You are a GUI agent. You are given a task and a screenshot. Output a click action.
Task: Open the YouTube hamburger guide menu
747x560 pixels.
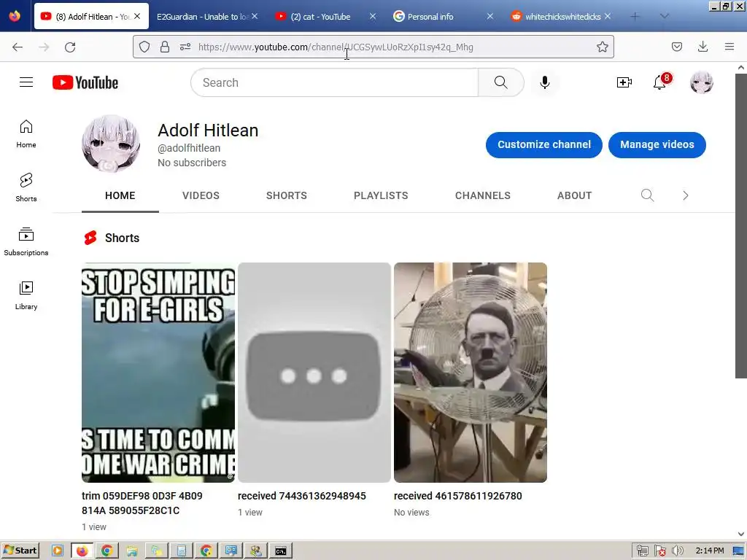tap(26, 82)
